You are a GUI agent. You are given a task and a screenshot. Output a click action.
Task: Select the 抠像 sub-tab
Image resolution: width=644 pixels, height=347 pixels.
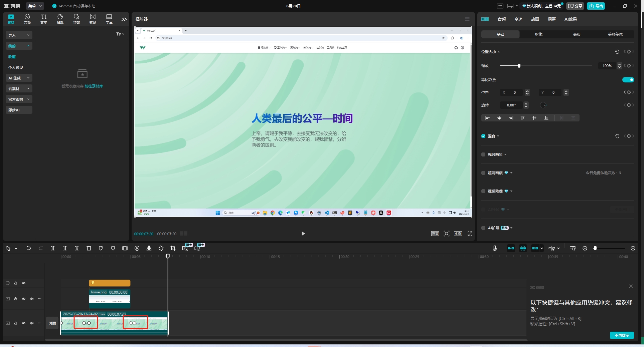[538, 34]
